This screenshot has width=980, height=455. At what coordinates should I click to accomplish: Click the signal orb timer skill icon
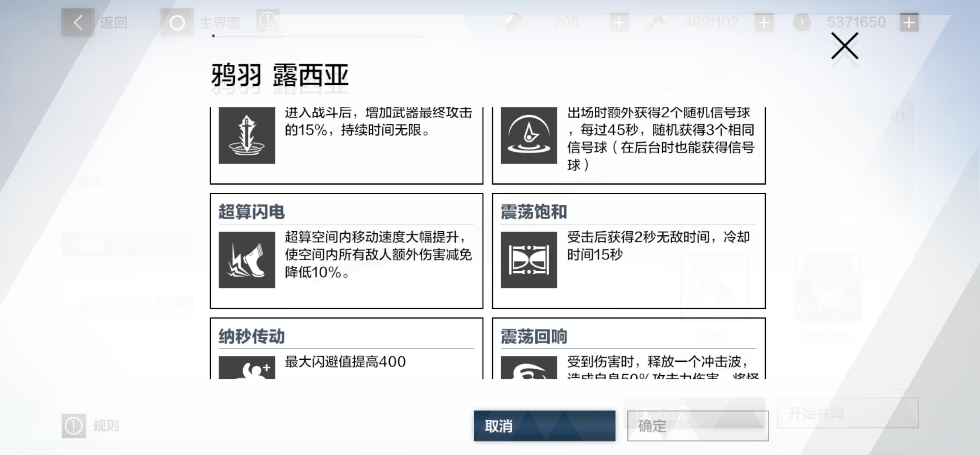tap(529, 136)
